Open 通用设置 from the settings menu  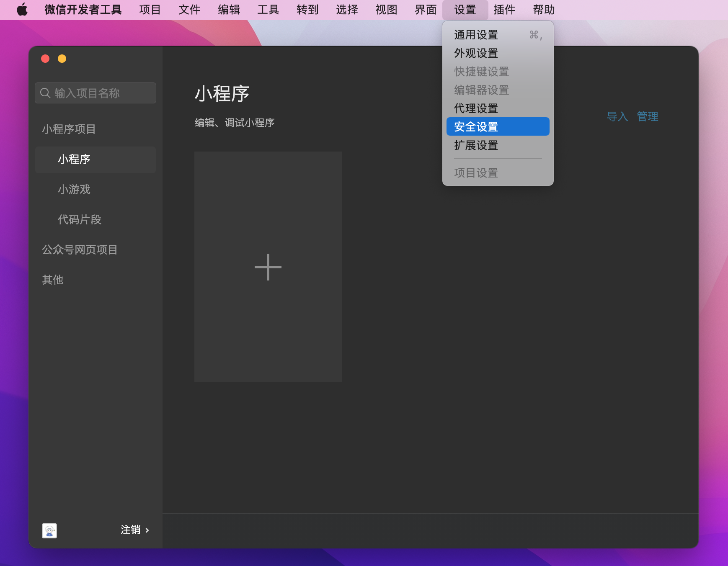coord(475,35)
